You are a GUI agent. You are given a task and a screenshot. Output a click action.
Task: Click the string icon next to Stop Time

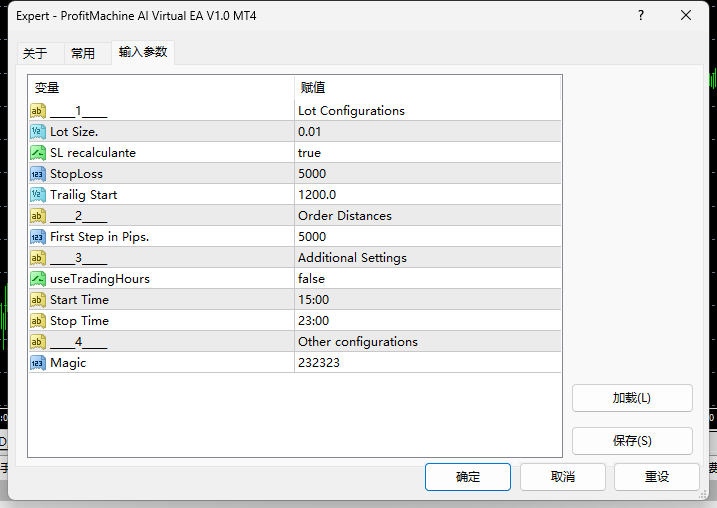(37, 321)
